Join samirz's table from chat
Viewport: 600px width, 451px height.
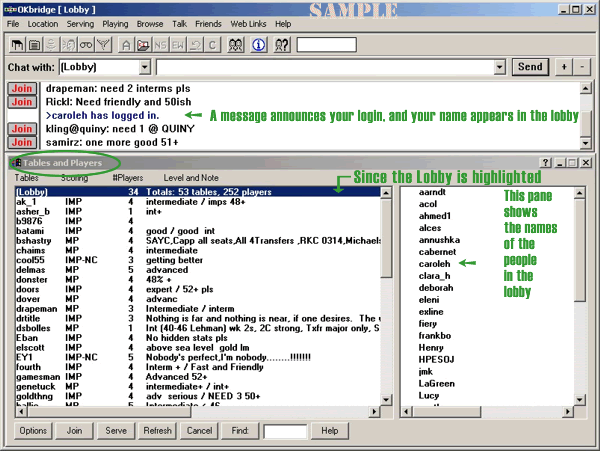(22, 142)
